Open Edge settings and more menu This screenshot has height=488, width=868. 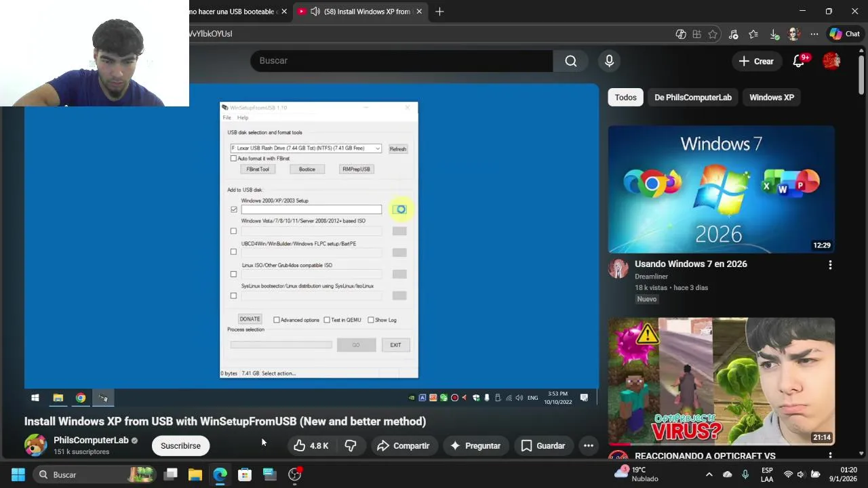(814, 34)
